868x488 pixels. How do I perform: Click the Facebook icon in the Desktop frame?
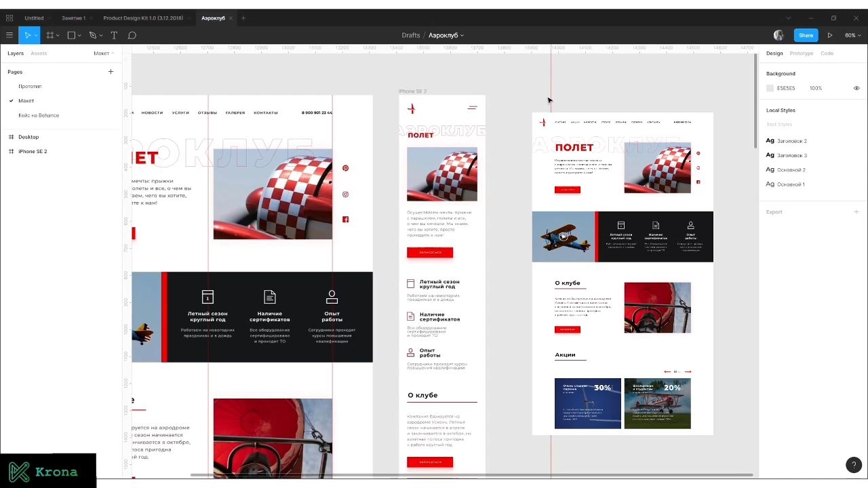pos(345,220)
